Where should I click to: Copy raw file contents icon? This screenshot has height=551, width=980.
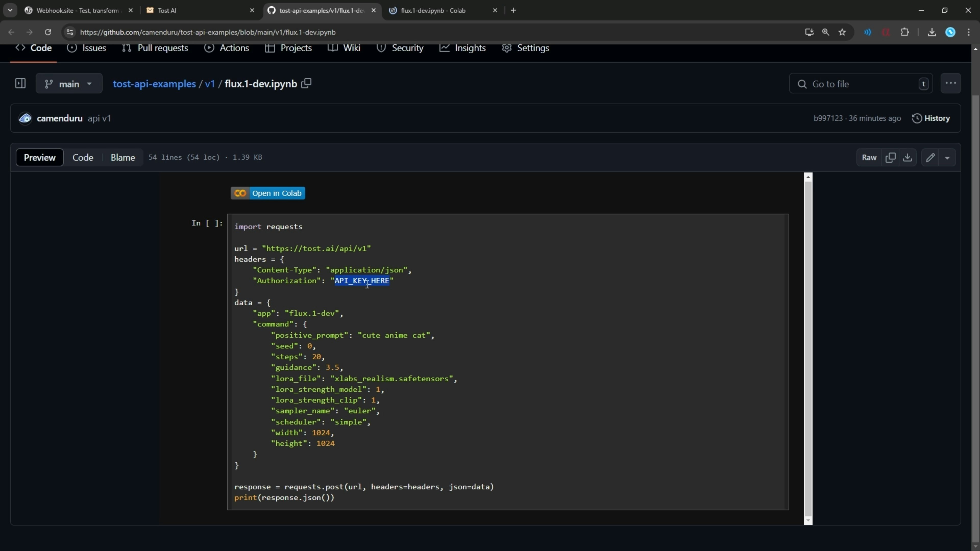point(890,157)
